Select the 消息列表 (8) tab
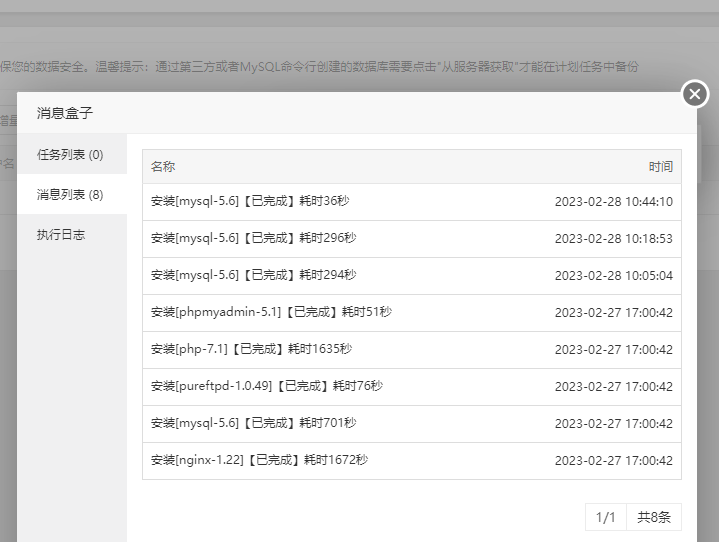The width and height of the screenshot is (719, 542). (72, 194)
